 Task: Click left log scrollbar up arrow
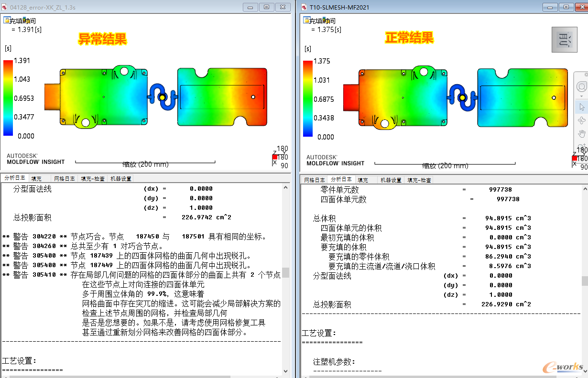point(285,188)
